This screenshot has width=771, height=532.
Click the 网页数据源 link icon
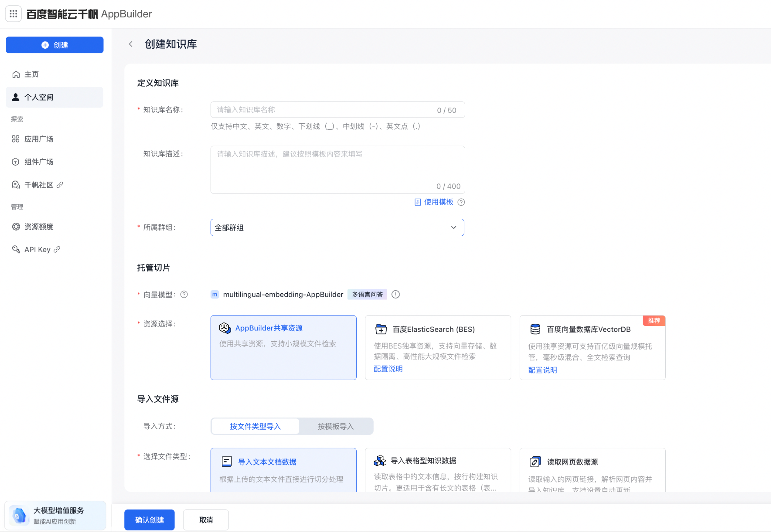coord(535,462)
